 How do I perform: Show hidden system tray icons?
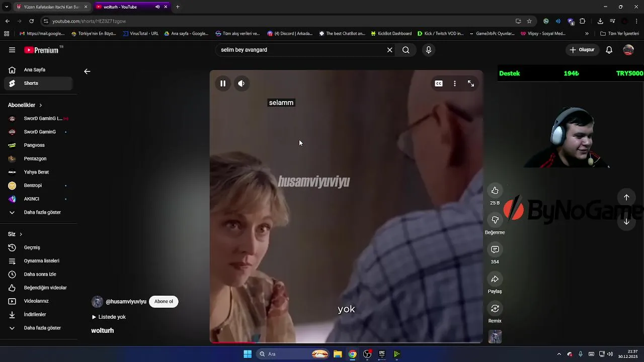click(558, 354)
